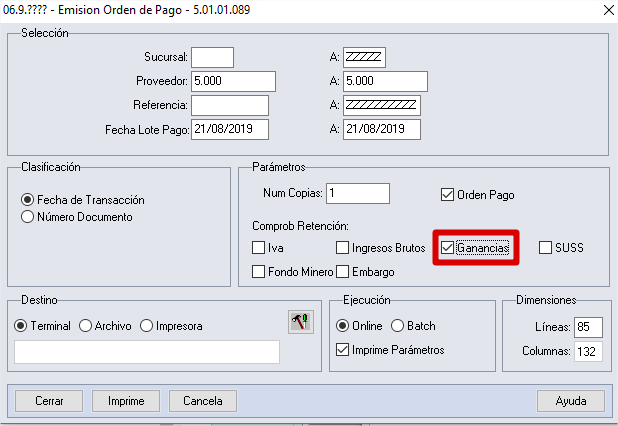Focus the Sucursal 'A' to field

click(364, 58)
